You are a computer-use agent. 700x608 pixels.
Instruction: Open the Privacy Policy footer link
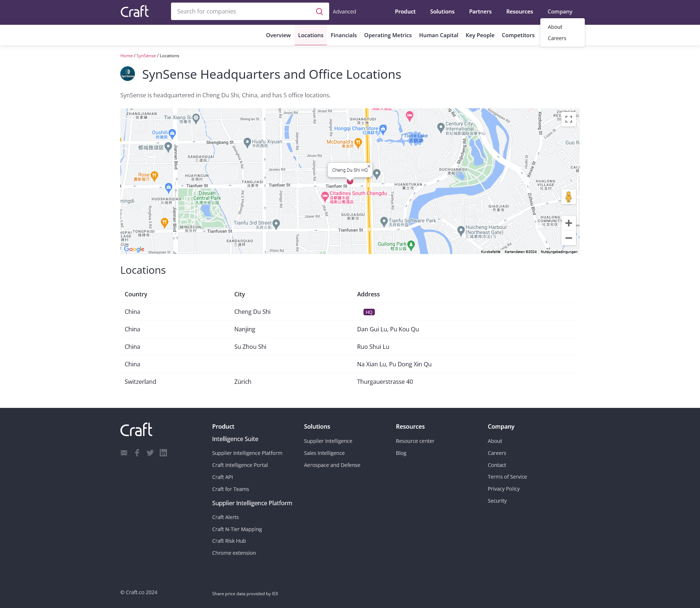coord(504,489)
